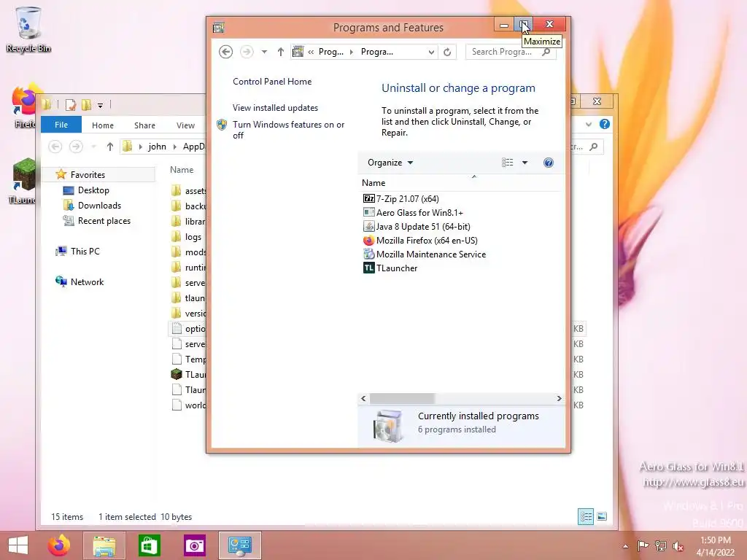Open the camera app taskbar icon
747x560 pixels.
tap(194, 545)
